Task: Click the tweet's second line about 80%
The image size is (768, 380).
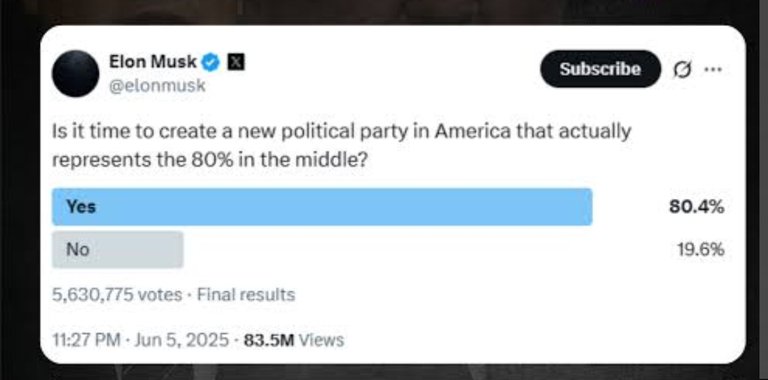Action: (210, 160)
